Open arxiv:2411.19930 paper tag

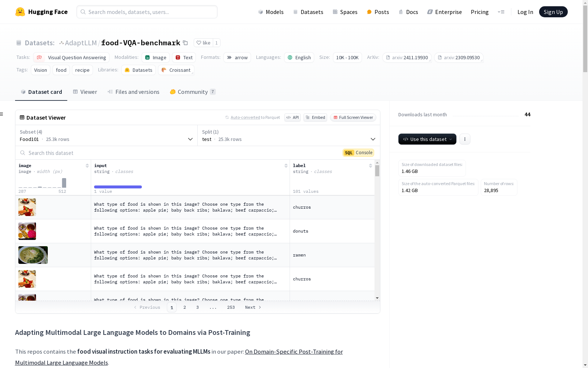[407, 57]
